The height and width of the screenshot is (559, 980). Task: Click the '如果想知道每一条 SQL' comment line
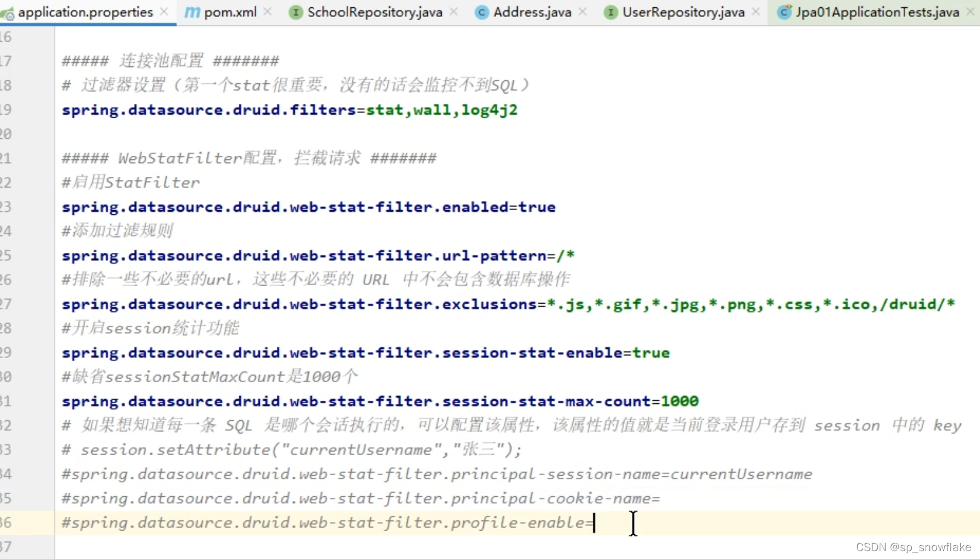(511, 426)
